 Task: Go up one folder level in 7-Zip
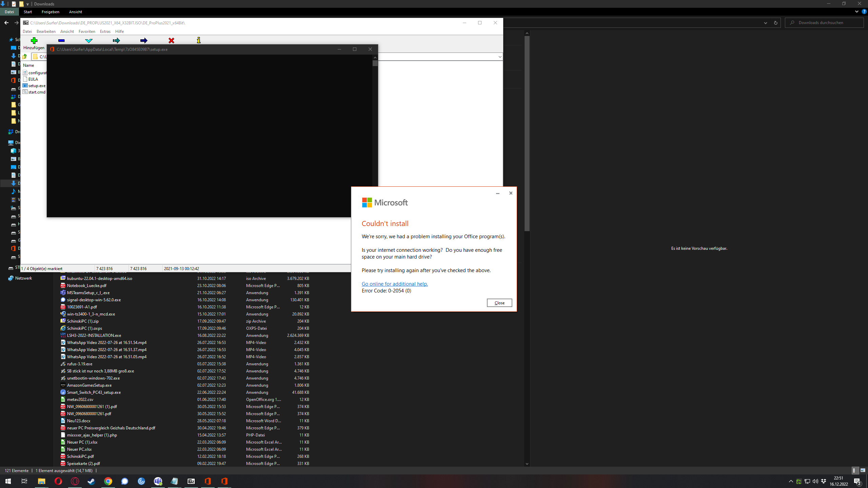25,57
